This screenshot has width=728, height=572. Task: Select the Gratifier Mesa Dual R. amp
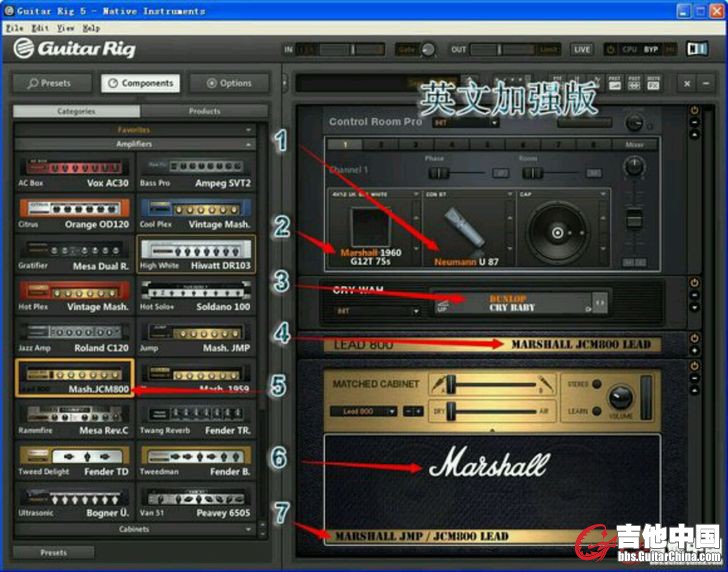[74, 254]
